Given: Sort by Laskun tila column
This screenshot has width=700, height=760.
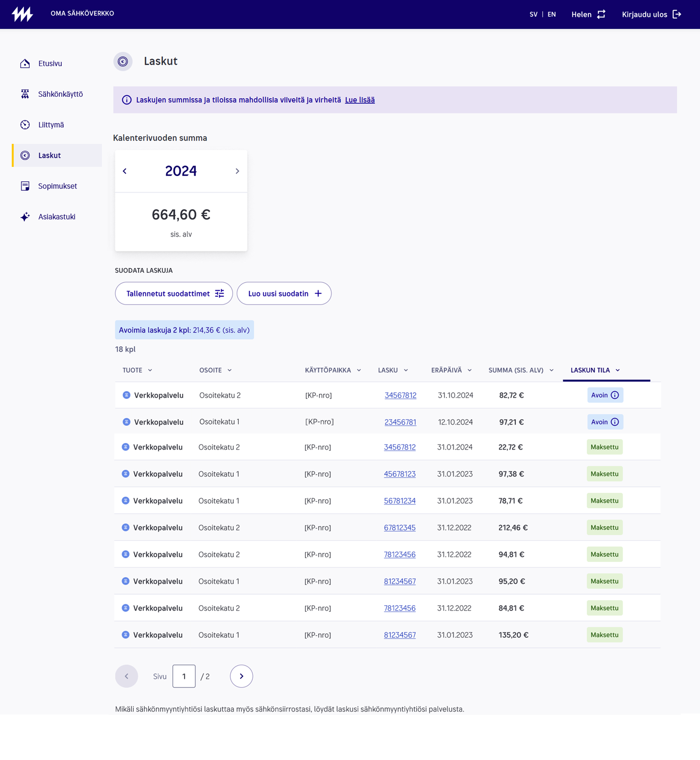Looking at the screenshot, I should [595, 370].
